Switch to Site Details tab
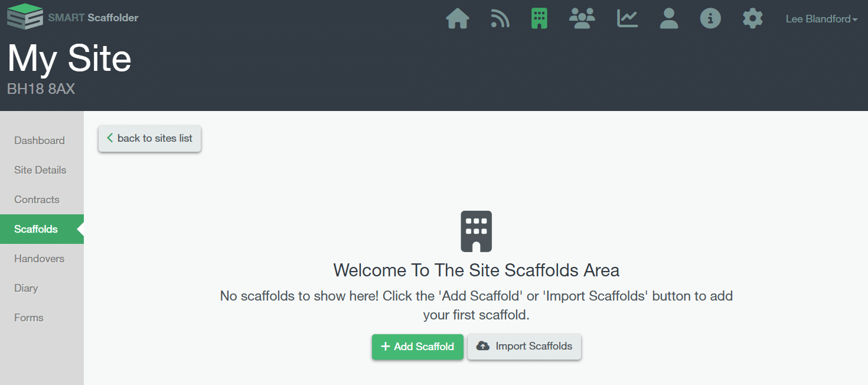Viewport: 868px width, 385px height. tap(40, 170)
